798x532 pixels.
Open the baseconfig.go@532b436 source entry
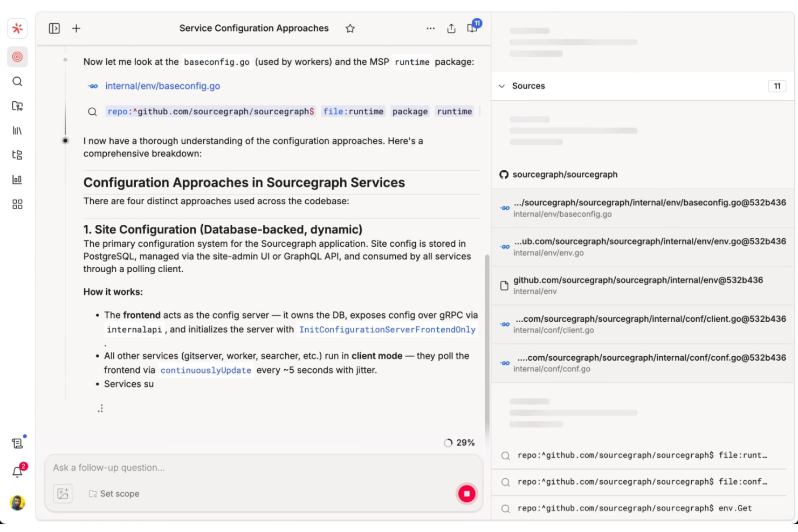click(643, 208)
